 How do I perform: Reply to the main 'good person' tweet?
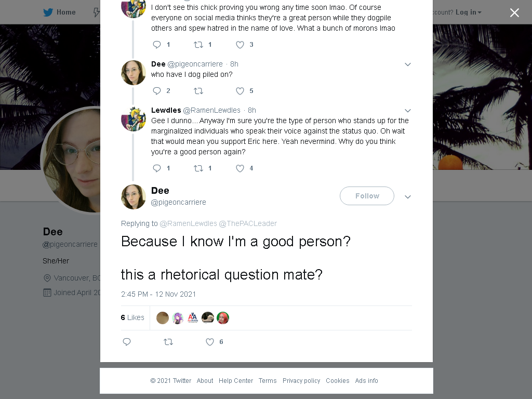[127, 342]
